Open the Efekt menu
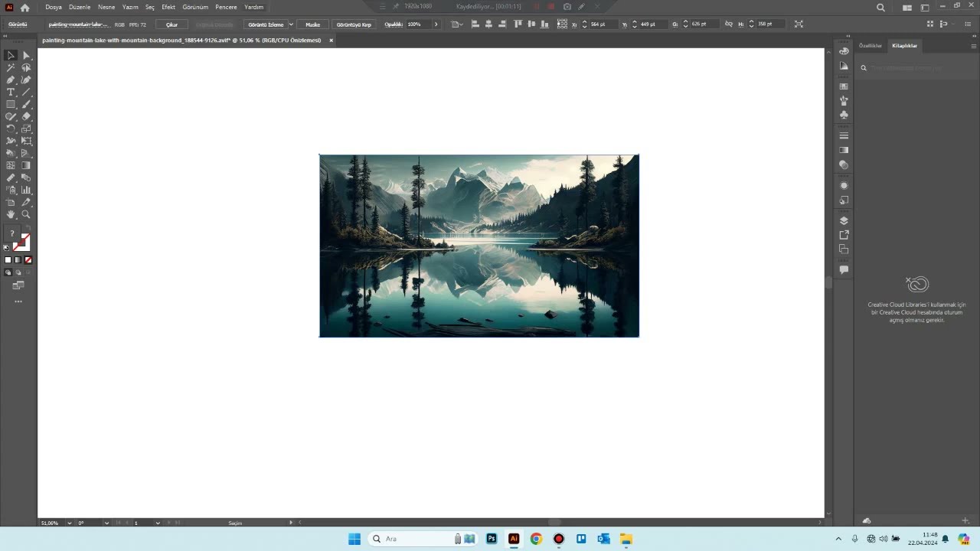This screenshot has height=551, width=980. 168,7
